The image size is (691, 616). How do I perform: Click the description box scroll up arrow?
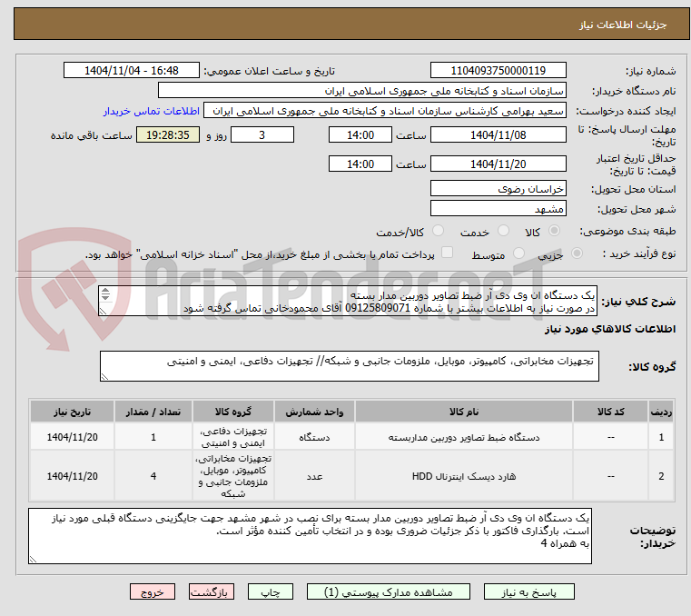pos(105,291)
